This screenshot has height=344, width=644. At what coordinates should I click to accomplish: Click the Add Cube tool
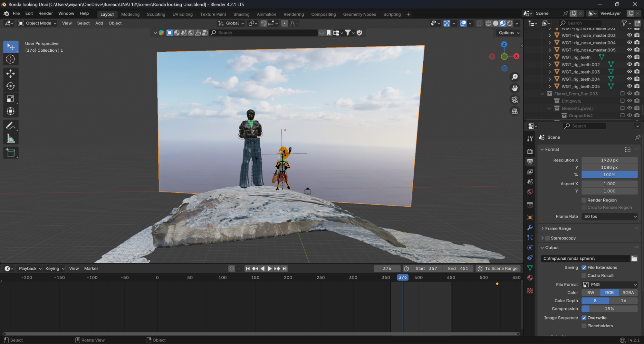click(11, 153)
